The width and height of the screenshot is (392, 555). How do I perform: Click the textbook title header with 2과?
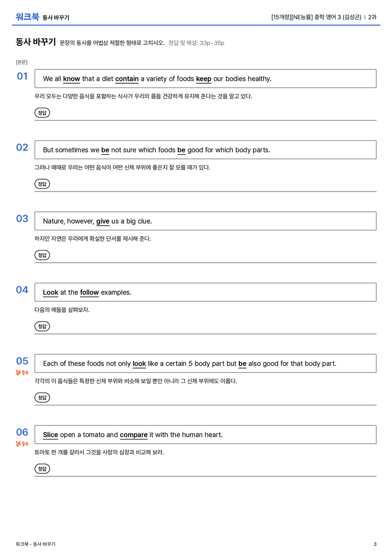[324, 17]
